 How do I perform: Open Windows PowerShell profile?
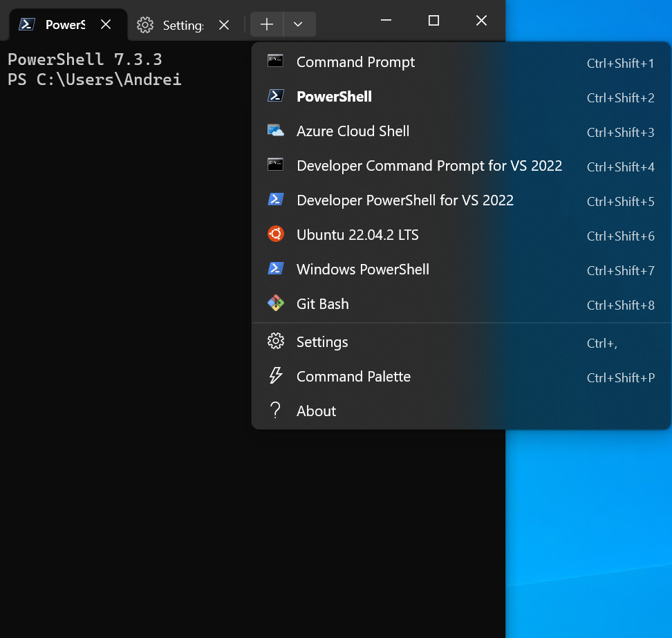point(460,269)
